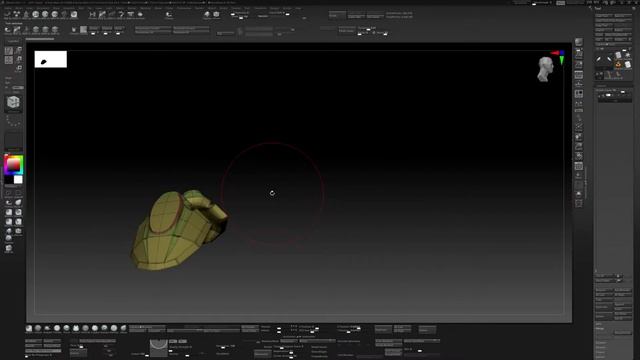
Task: Click the bottom-most sphere icon on the left shelf
Action: tap(9, 248)
